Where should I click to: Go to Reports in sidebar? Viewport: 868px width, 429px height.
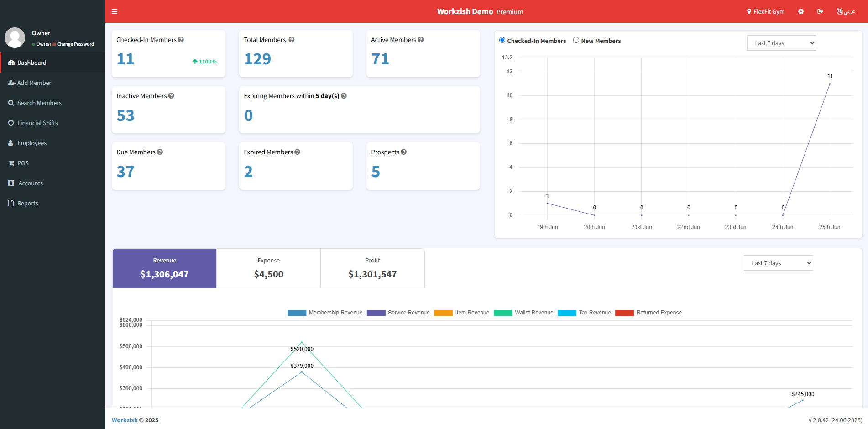(x=27, y=203)
